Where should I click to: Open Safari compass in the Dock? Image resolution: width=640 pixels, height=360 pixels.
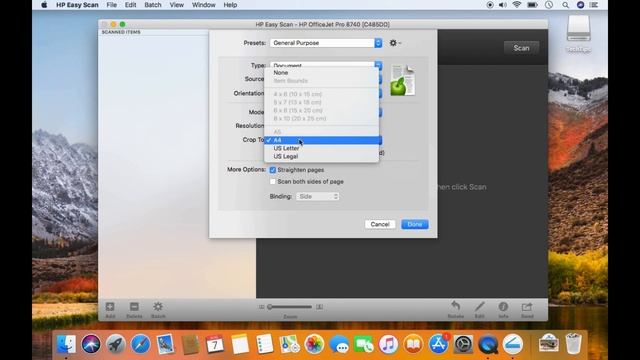point(141,344)
